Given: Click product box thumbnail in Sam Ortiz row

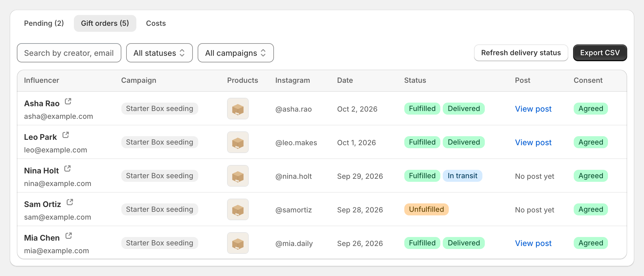Looking at the screenshot, I should (x=238, y=209).
